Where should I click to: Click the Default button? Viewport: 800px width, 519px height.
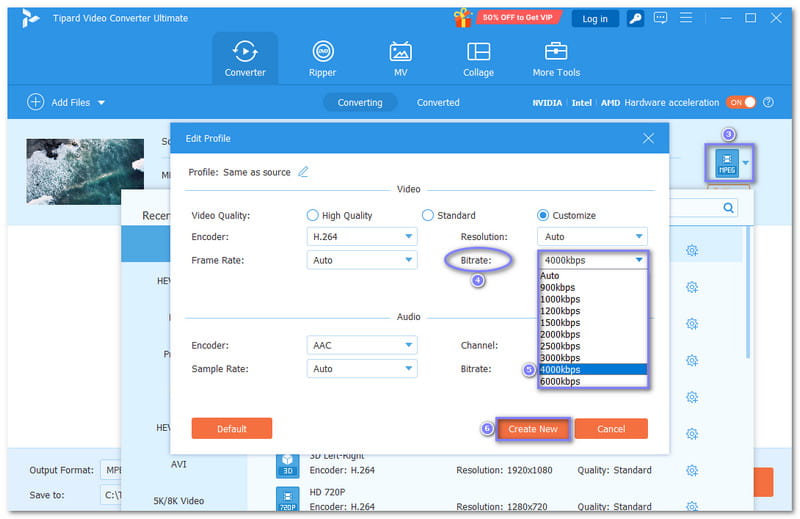[232, 429]
